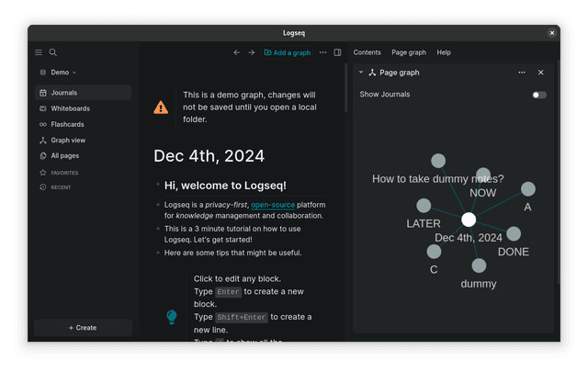Open Journals in the left sidebar
Image resolution: width=588 pixels, height=372 pixels.
click(x=83, y=93)
